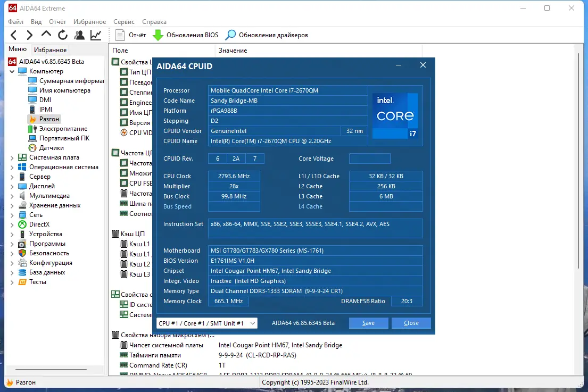588x392 pixels.
Task: Click the Back navigation arrow in toolbar
Action: (14, 35)
